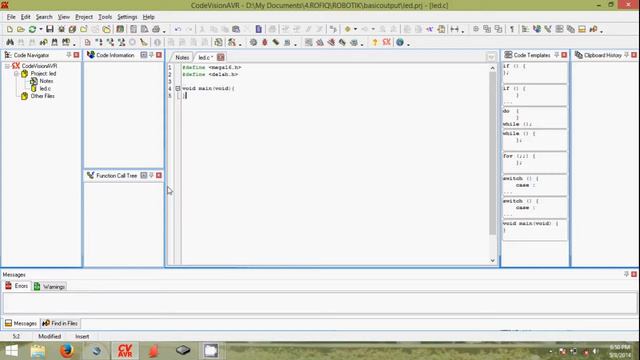The height and width of the screenshot is (360, 640).
Task: Close the Code Information panel
Action: (x=159, y=55)
